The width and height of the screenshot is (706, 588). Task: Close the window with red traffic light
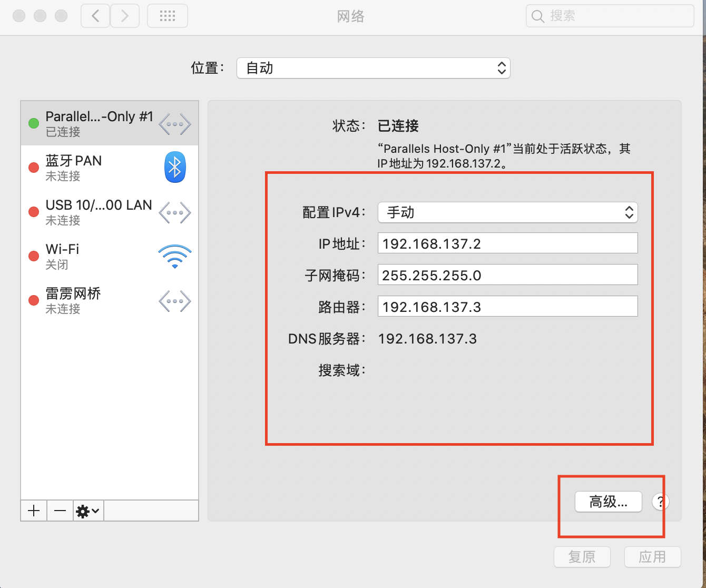19,16
